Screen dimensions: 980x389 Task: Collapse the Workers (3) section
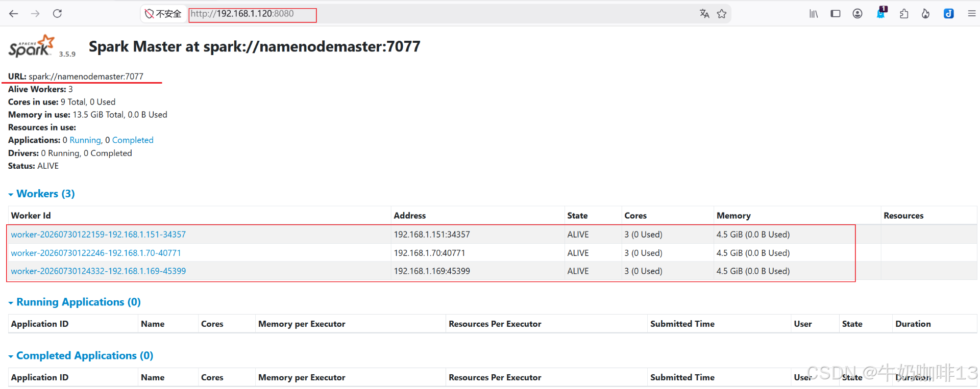coord(41,194)
